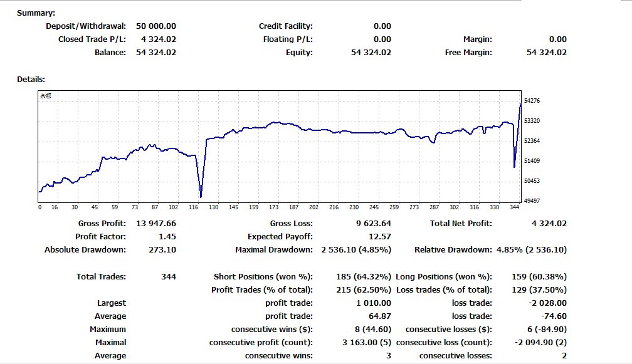Click the "Total Net Profit:" label
Image resolution: width=632 pixels, height=364 pixels.
tap(461, 224)
